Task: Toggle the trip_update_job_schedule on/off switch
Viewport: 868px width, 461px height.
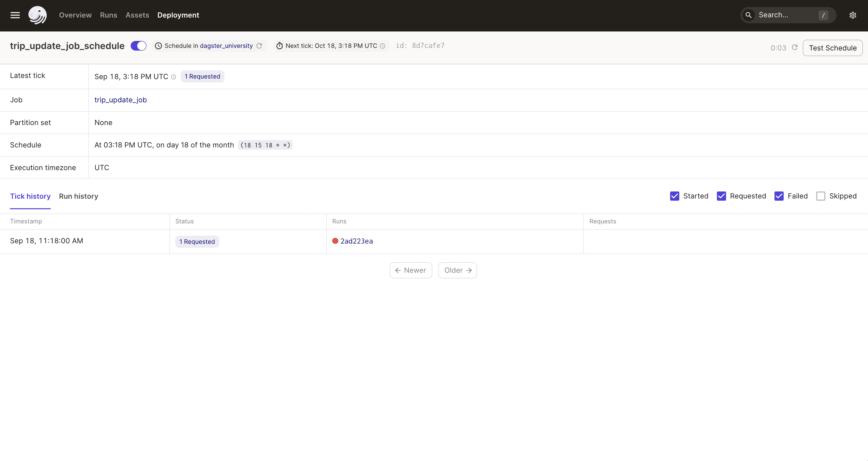Action: coord(138,46)
